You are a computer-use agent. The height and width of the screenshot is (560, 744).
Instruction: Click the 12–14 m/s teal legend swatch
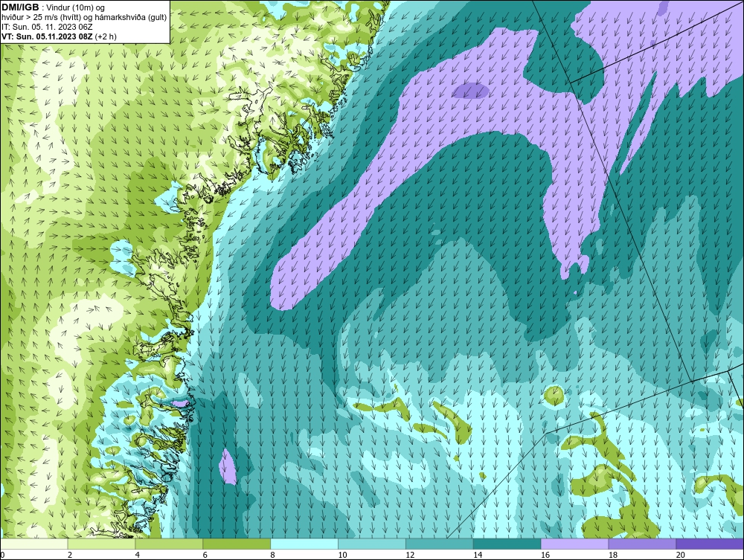click(x=440, y=544)
